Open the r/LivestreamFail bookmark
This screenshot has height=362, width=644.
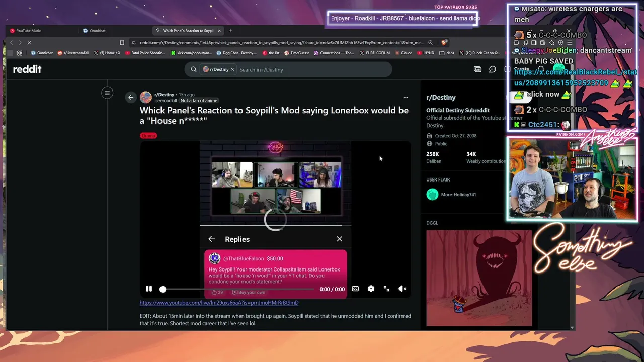coord(73,53)
